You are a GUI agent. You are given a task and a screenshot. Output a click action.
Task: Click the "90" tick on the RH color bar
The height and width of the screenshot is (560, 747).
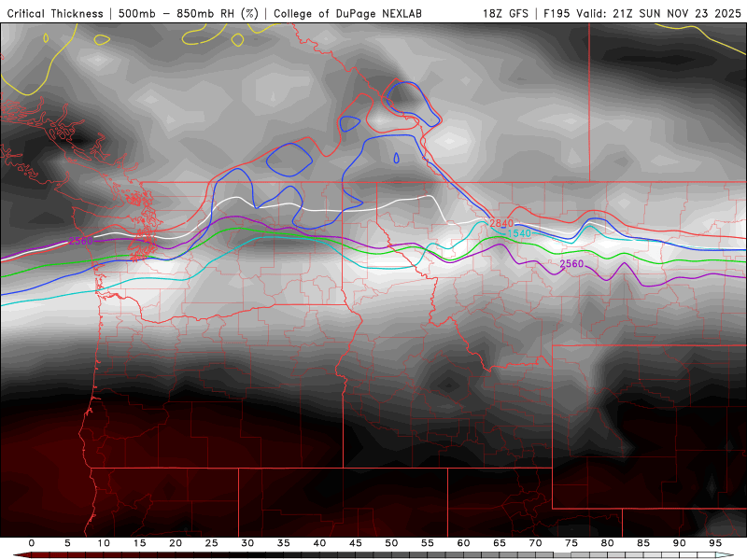coord(680,543)
